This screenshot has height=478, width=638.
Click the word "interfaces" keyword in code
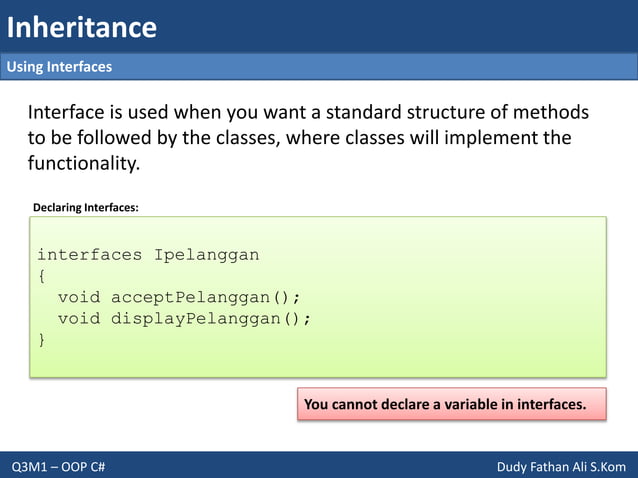click(x=90, y=254)
